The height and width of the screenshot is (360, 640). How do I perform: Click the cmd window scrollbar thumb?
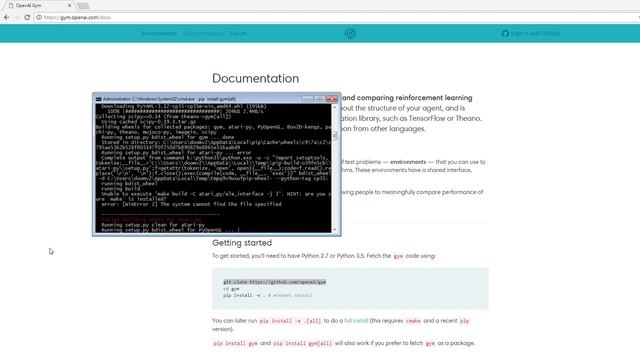(x=335, y=136)
